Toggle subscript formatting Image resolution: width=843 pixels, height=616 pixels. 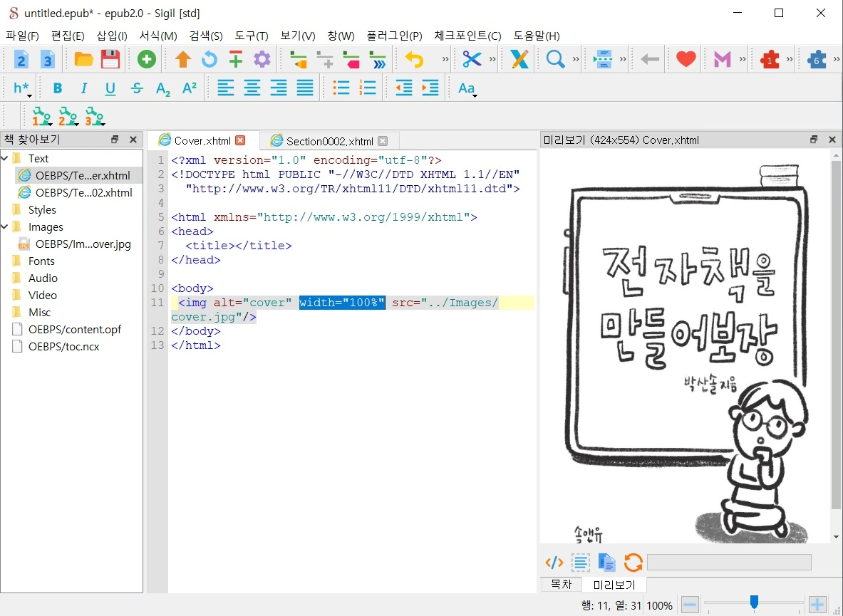[x=163, y=88]
